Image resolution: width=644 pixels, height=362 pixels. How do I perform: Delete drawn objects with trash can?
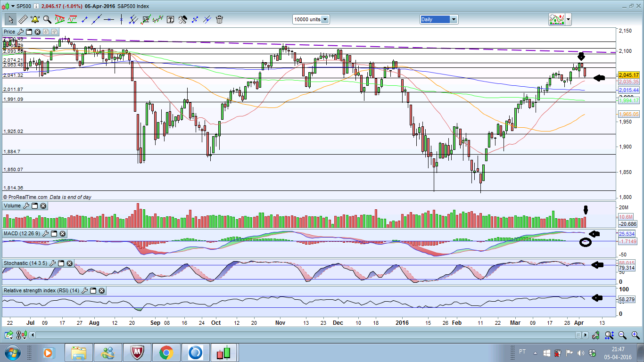(219, 19)
